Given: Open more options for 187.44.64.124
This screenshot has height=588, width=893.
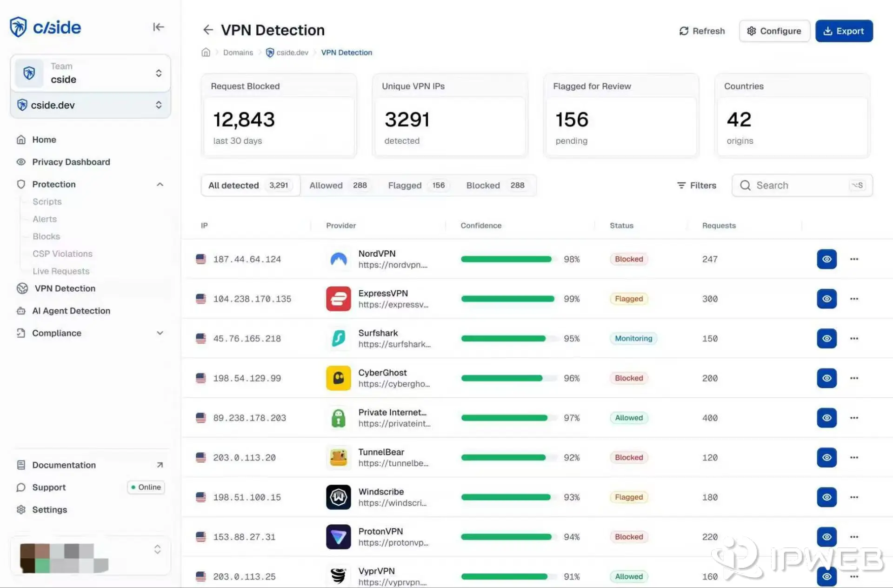Looking at the screenshot, I should pyautogui.click(x=854, y=259).
